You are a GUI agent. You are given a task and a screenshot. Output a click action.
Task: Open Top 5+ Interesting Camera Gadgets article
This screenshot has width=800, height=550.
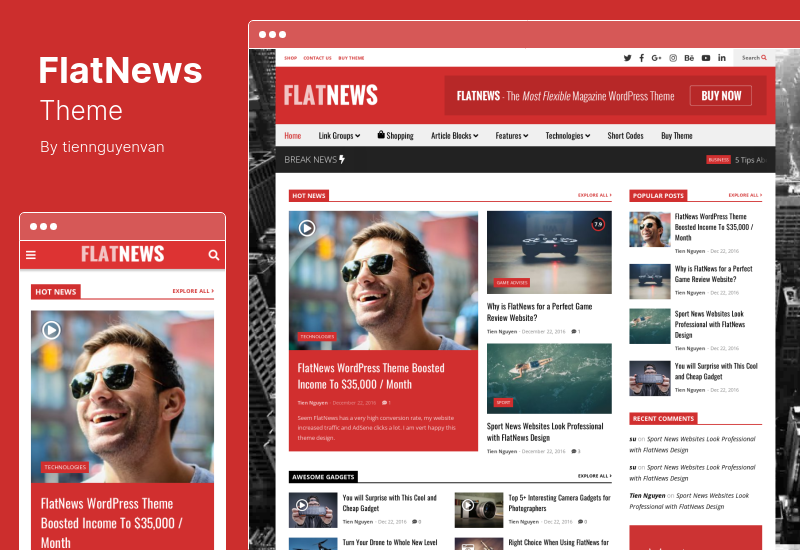click(559, 503)
